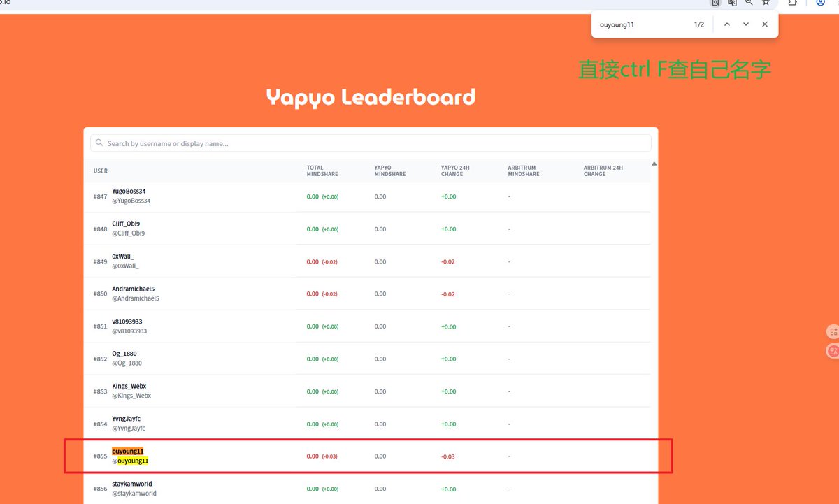The height and width of the screenshot is (504, 839).
Task: Open highlighted user ouyoung11 display name
Action: pos(127,452)
